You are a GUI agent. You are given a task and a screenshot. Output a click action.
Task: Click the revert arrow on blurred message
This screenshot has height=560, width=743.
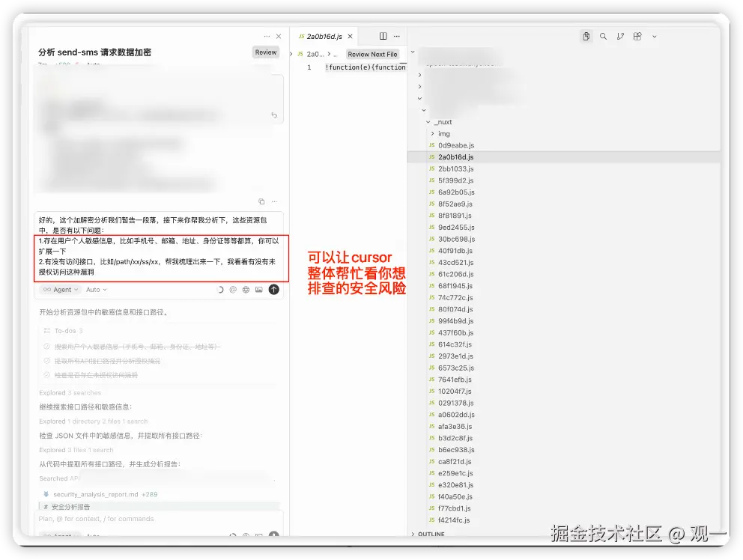[x=274, y=115]
